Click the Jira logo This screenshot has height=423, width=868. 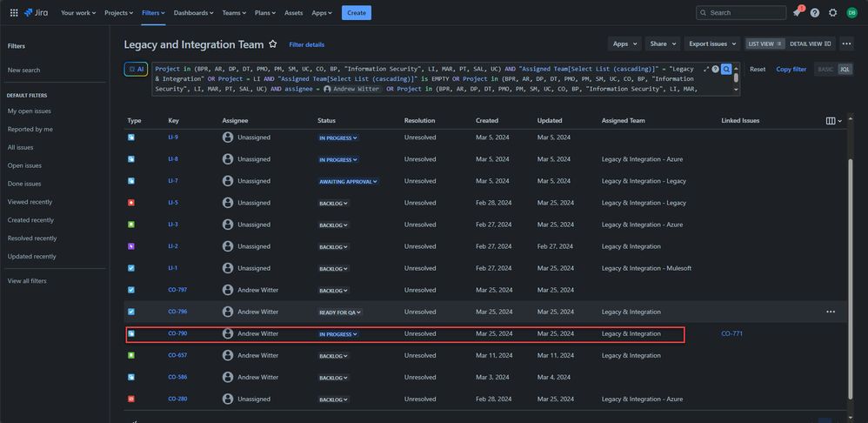pos(36,13)
